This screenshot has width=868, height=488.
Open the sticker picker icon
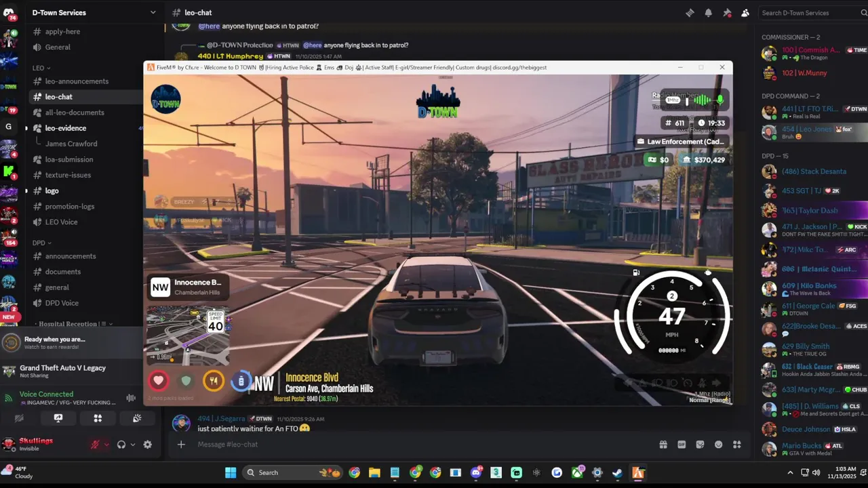point(700,445)
